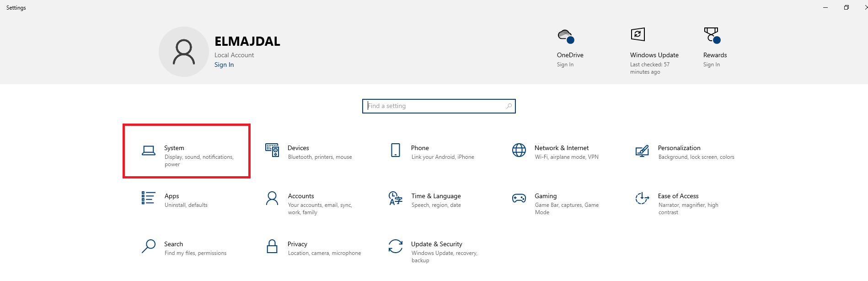The height and width of the screenshot is (281, 868).
Task: Open the Accounts person icon
Action: coord(272,198)
